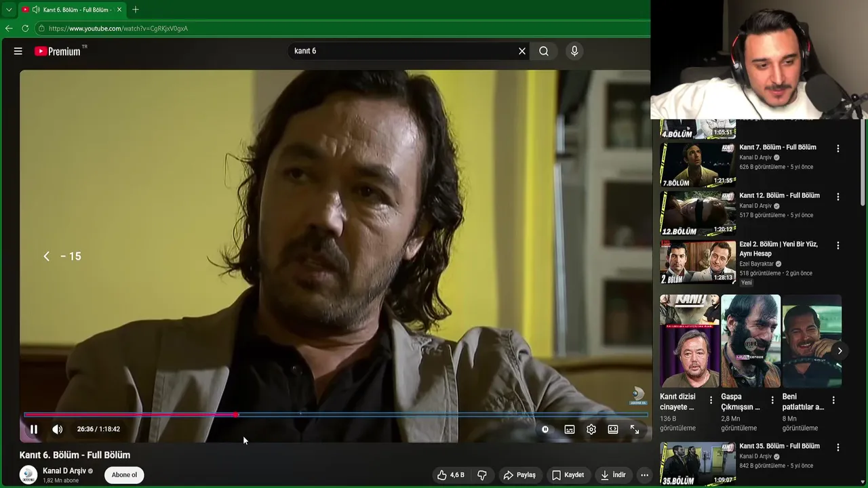Click the video title Kanıt 6. Bölüm

pos(75,455)
